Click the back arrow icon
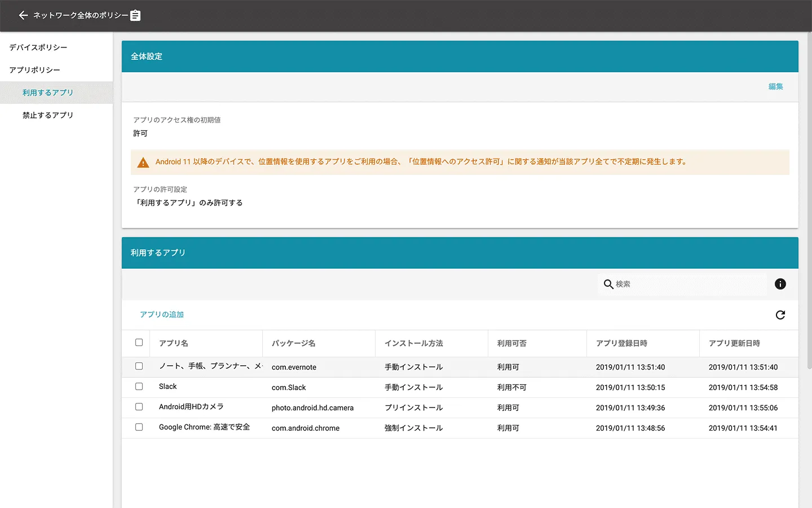Viewport: 812px width, 508px height. point(23,15)
